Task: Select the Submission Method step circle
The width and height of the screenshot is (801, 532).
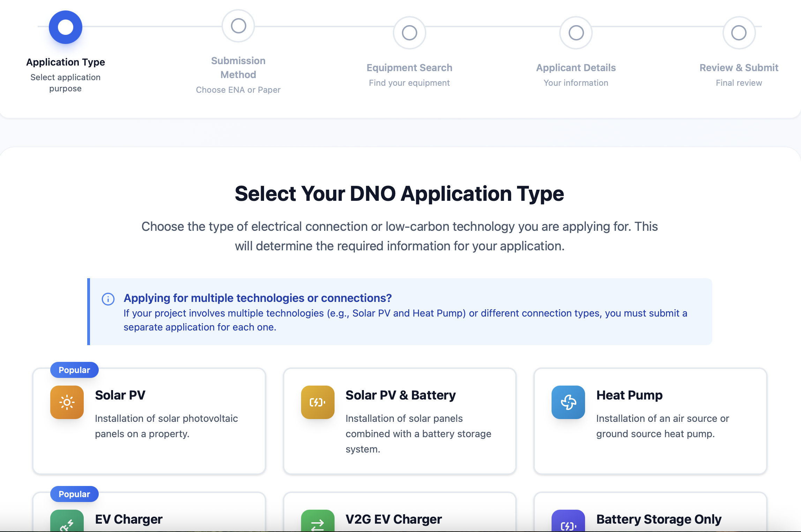Action: click(x=238, y=26)
